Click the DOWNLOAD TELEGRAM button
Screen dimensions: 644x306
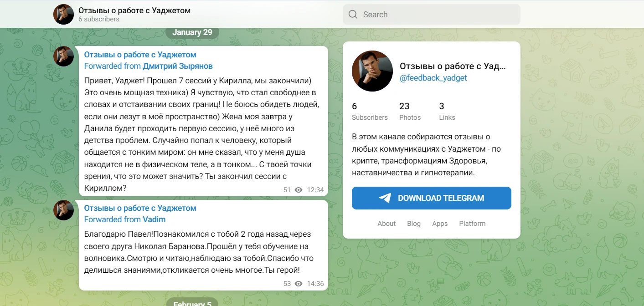tap(431, 198)
